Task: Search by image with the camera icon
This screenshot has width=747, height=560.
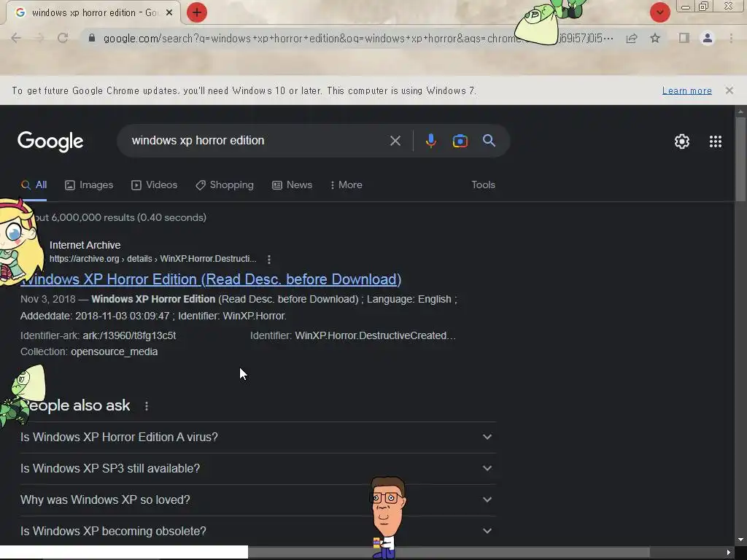Action: point(460,141)
